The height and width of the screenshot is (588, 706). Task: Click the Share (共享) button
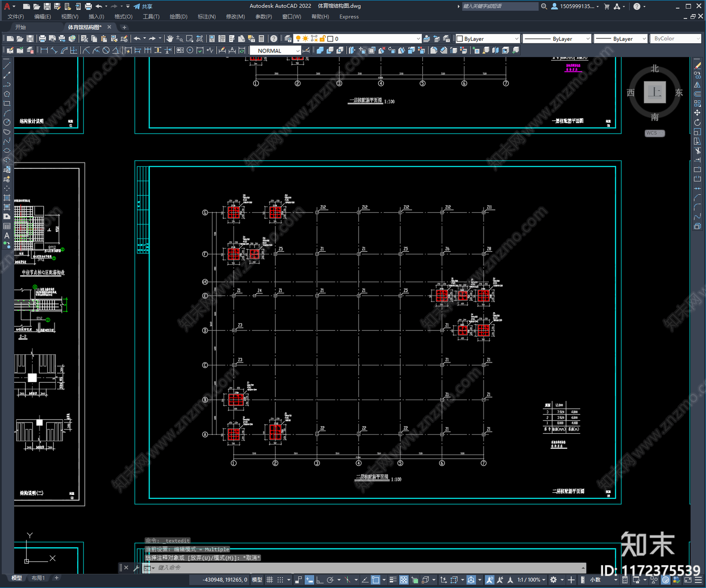pos(143,6)
